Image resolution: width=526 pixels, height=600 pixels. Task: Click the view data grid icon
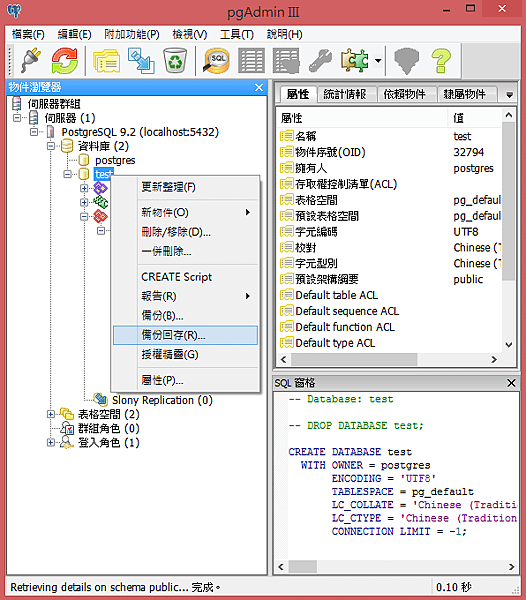click(251, 60)
